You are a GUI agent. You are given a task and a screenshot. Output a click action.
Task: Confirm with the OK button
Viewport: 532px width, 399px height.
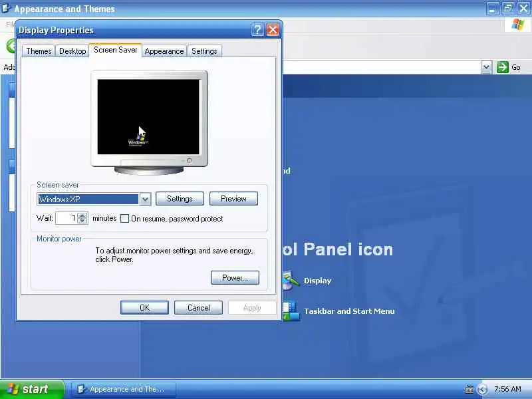(x=144, y=308)
